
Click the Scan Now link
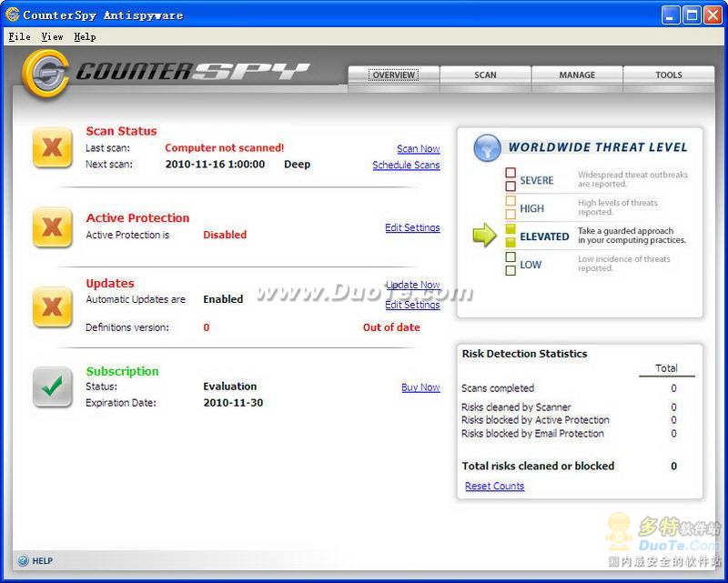(419, 148)
